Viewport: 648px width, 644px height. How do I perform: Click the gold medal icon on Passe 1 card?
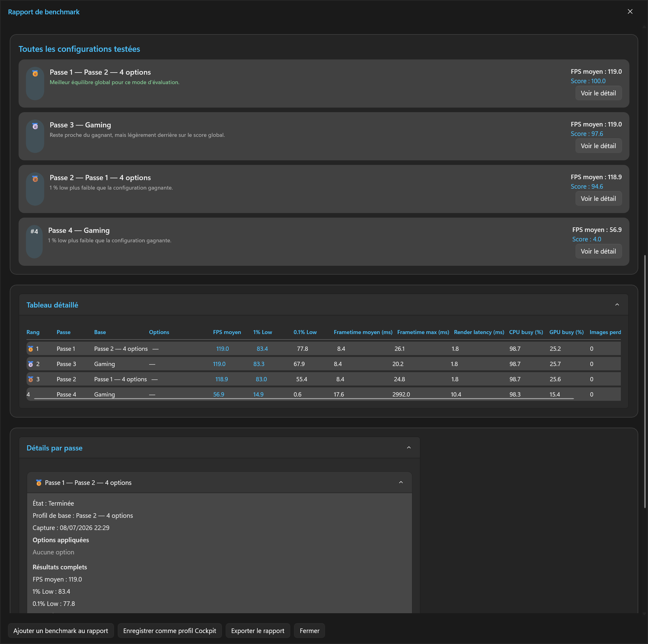click(35, 73)
